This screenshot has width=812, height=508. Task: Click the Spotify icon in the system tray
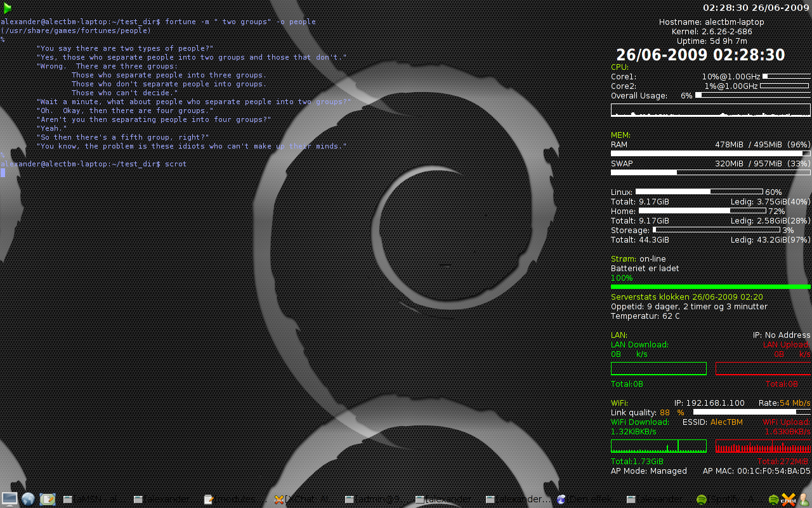coord(773,500)
